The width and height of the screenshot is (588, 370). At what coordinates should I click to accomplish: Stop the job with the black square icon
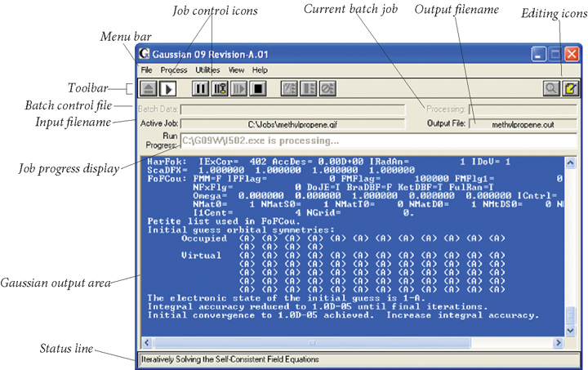point(259,88)
